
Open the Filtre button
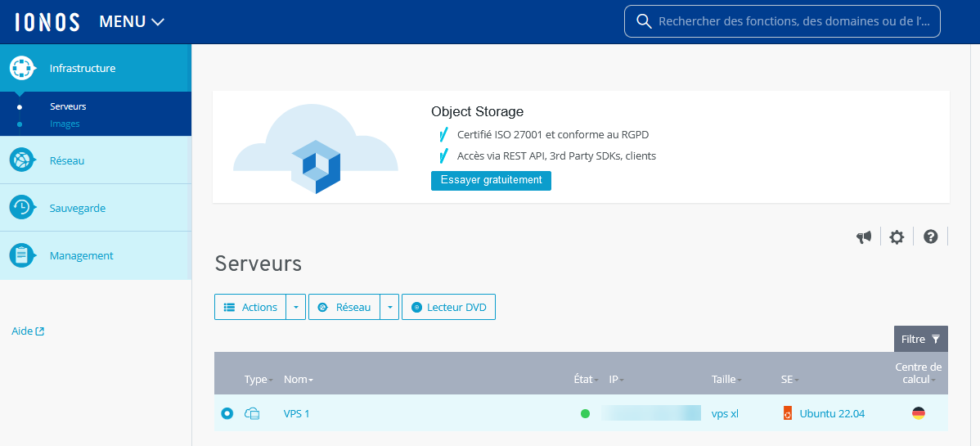(x=920, y=339)
